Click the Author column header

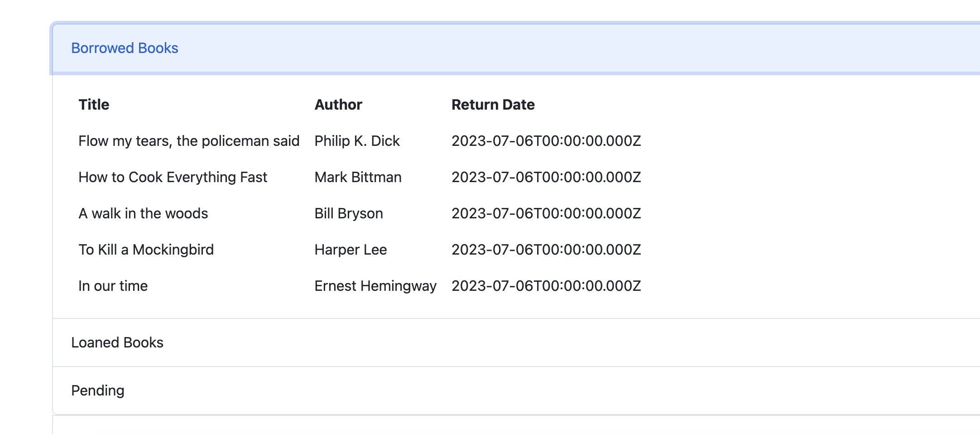338,105
